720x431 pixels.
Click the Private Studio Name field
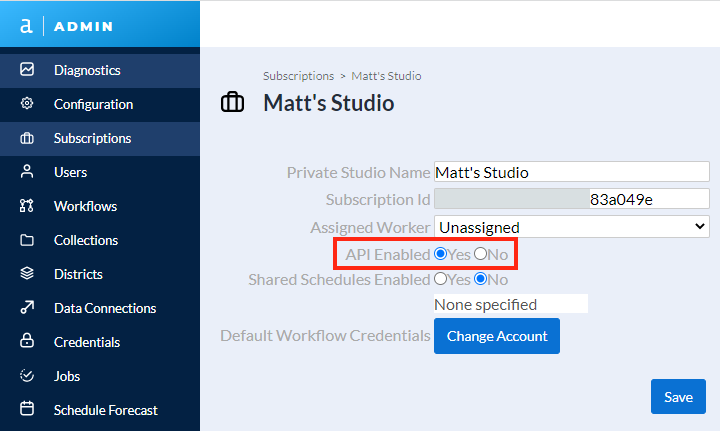click(571, 172)
